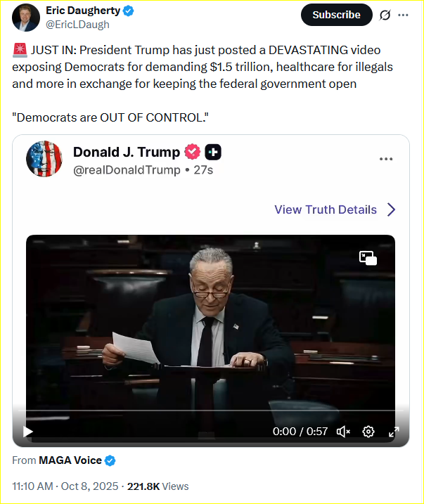Play the video
Viewport: 424px width, 504px height.
(x=27, y=432)
